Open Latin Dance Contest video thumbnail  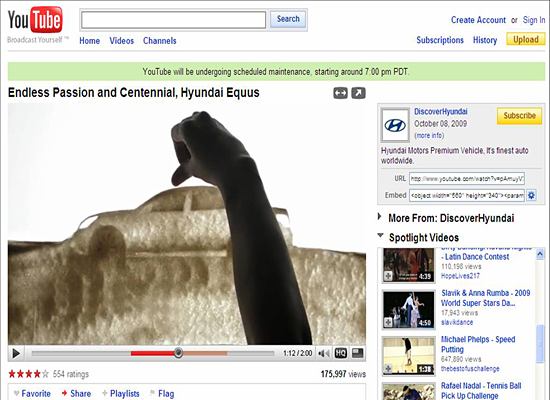click(x=409, y=265)
